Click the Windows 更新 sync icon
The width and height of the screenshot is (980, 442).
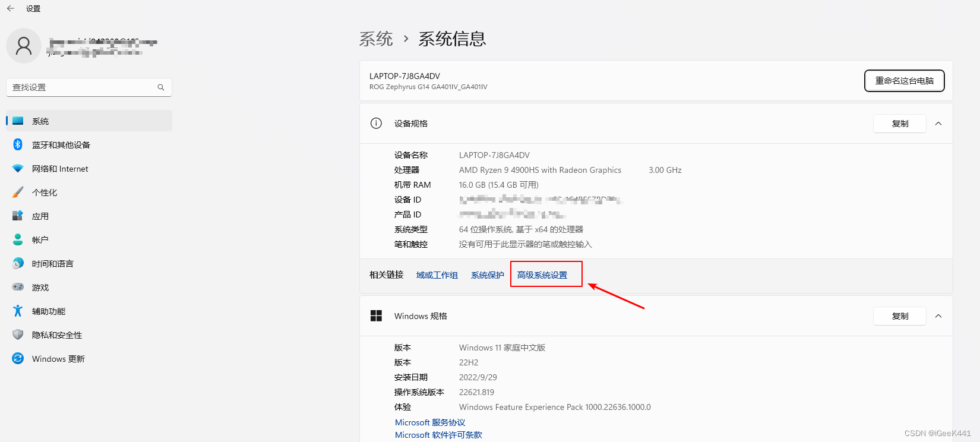tap(18, 358)
